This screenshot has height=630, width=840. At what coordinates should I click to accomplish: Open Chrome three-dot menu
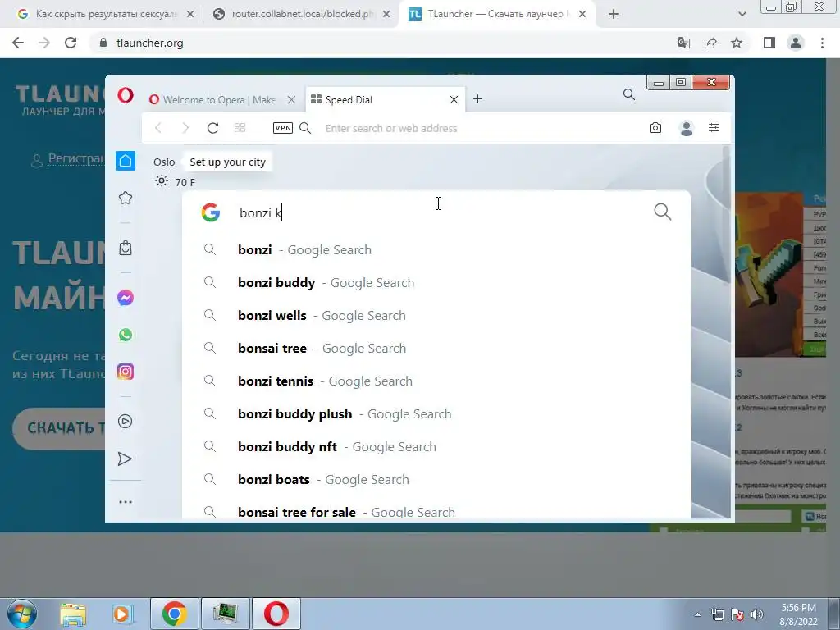(822, 43)
